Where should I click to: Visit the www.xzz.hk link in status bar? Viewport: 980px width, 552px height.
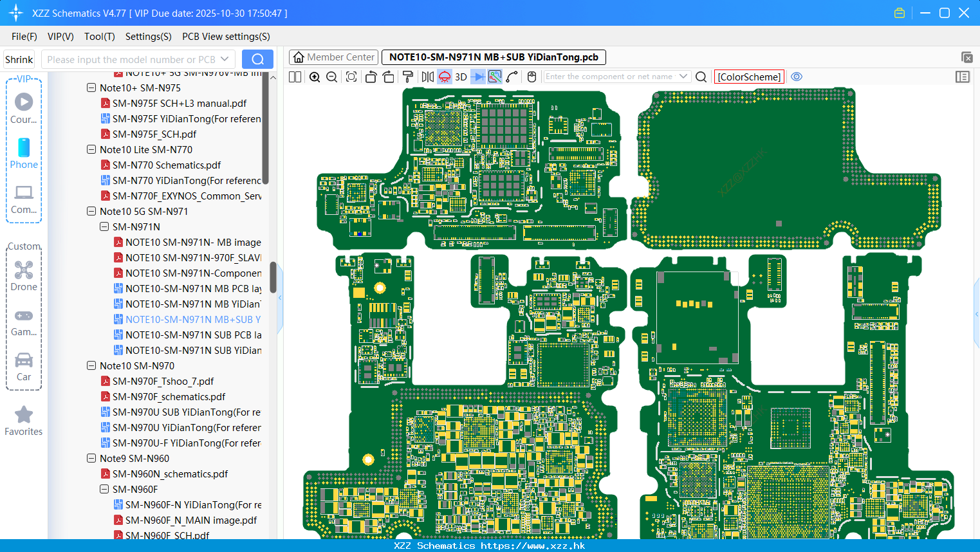pyautogui.click(x=533, y=546)
